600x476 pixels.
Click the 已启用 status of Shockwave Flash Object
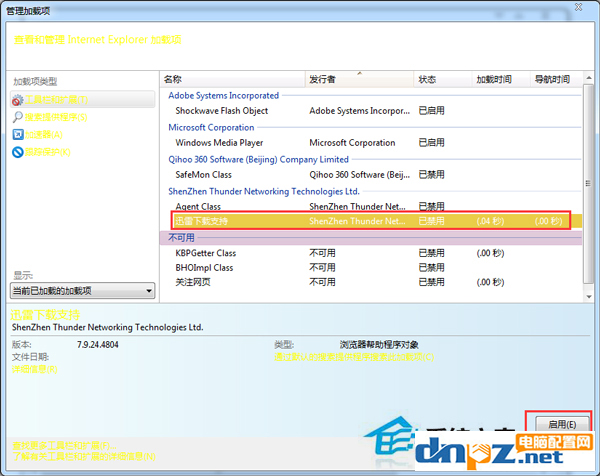(432, 111)
